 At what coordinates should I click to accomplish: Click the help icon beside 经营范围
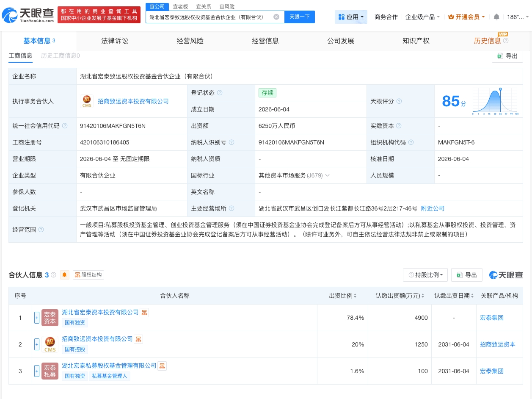coord(41,229)
